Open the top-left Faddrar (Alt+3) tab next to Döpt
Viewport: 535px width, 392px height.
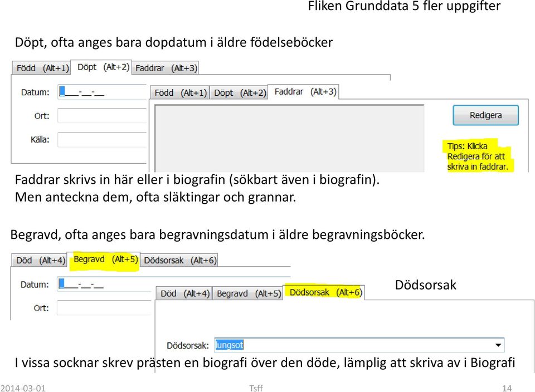tap(166, 68)
